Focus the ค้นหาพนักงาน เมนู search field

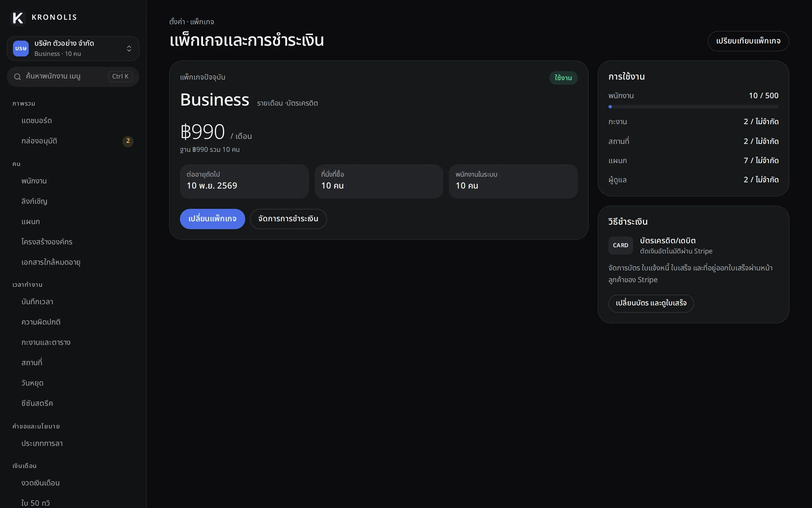click(73, 76)
